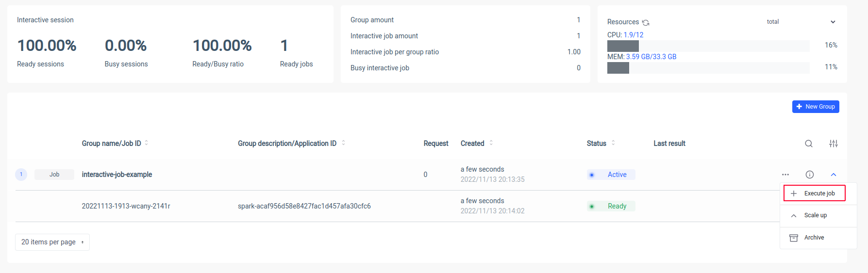Click the Ready jobs label

tap(297, 64)
